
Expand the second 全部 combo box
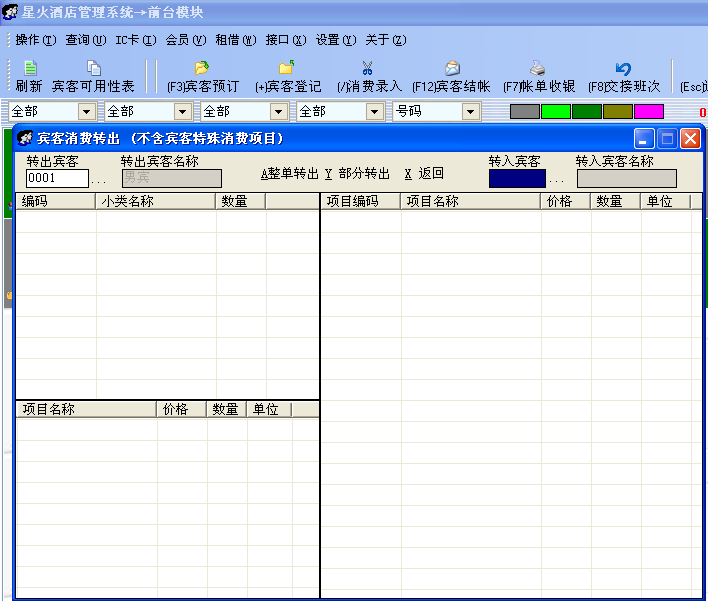182,112
